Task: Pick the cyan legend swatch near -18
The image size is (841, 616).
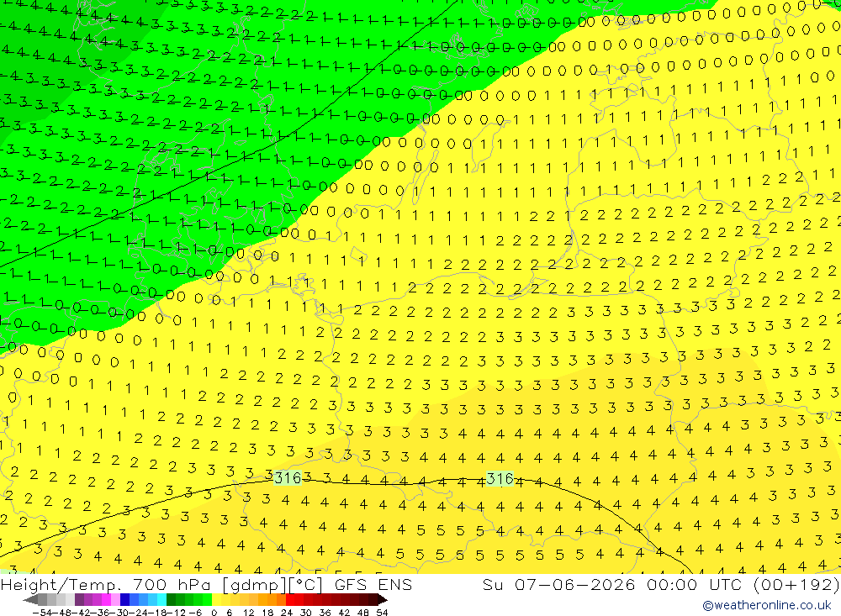Action: coord(161,600)
